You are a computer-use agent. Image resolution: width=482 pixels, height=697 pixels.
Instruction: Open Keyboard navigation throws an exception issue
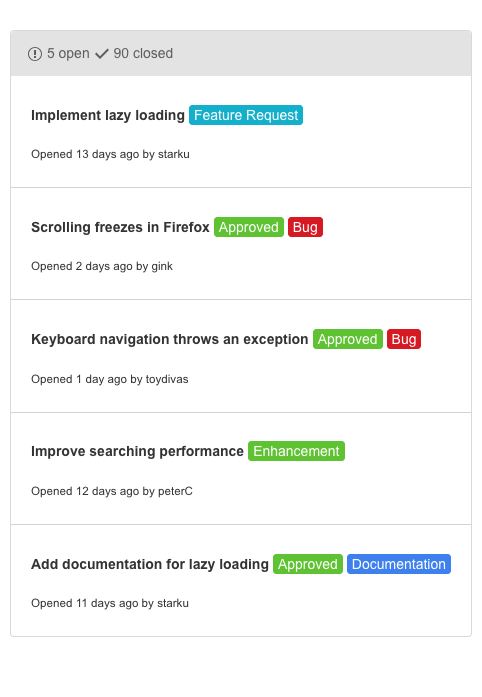pos(169,339)
